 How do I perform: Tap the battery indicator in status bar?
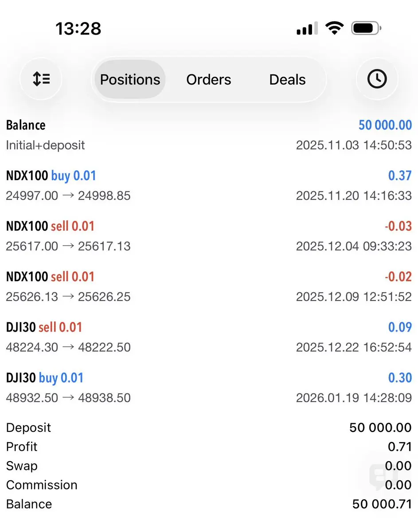(366, 29)
